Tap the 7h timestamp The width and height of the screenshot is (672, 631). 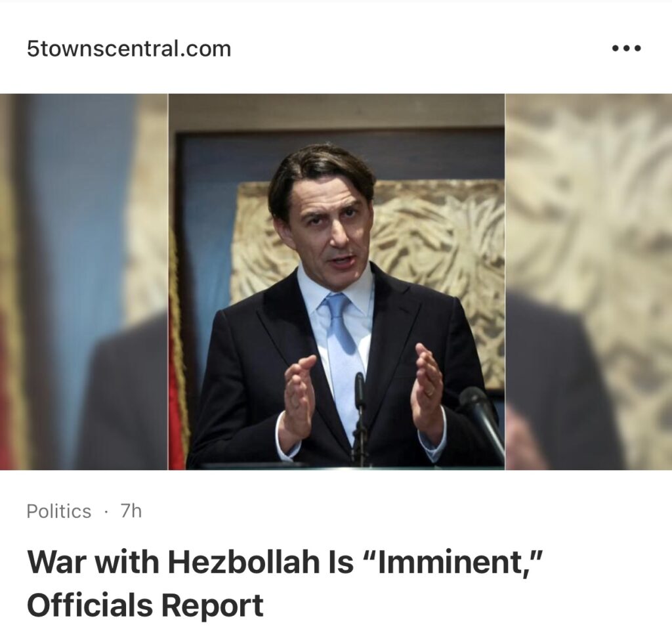tap(131, 511)
